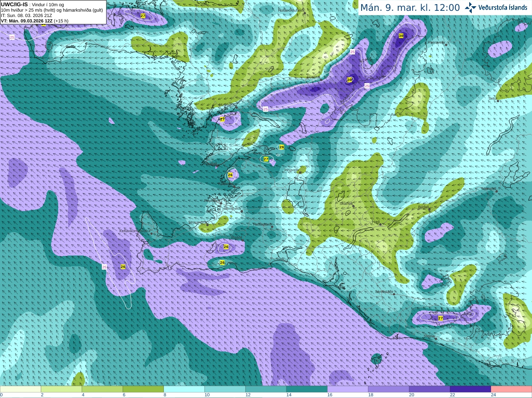Click the Setur station label
Viewport: 532px width, 398px height.
[x=493, y=98]
